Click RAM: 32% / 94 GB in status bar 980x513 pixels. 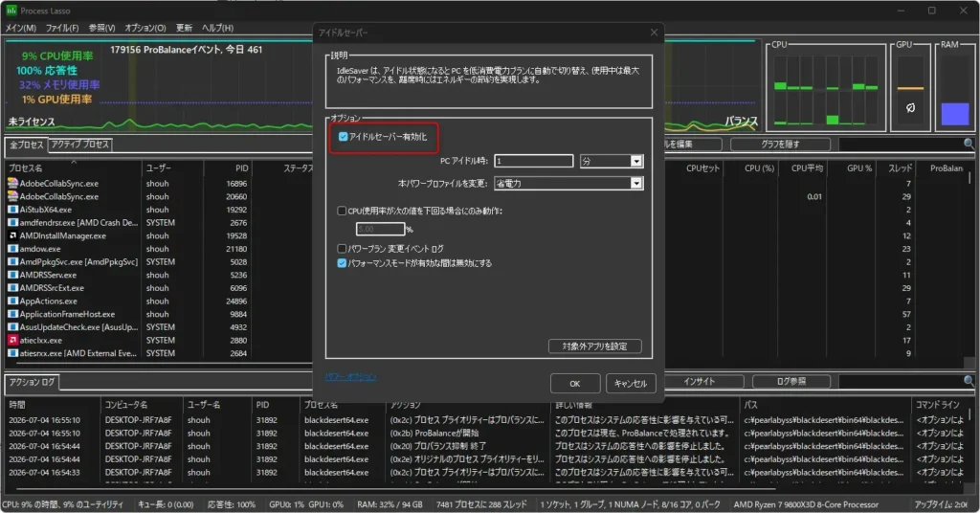point(390,504)
